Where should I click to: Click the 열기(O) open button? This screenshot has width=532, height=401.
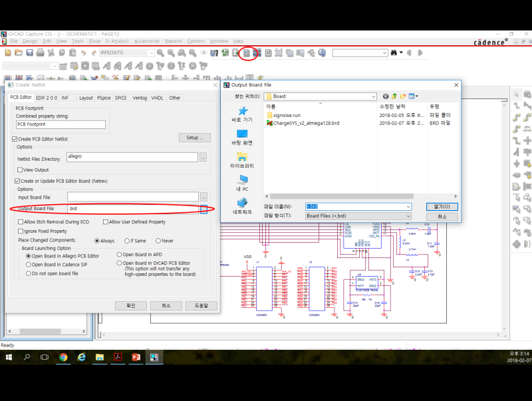[x=442, y=207]
